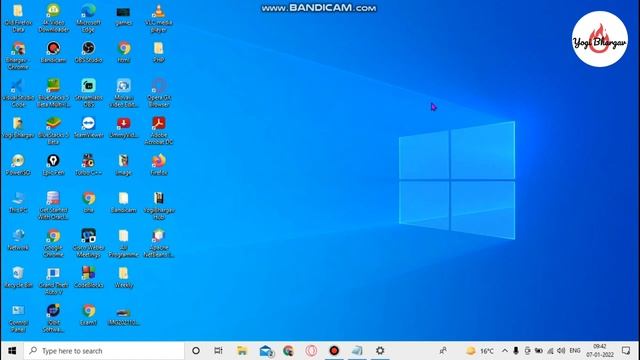Open the Windows Start menu

[12, 351]
